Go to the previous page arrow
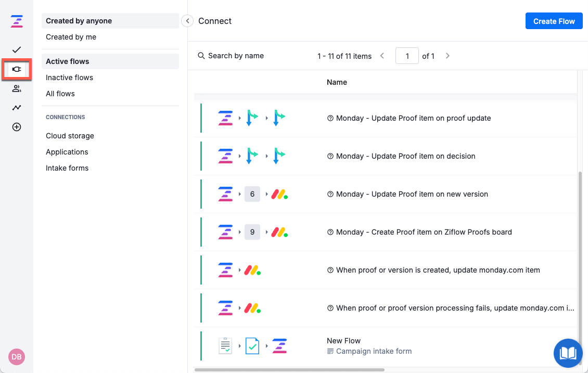This screenshot has width=588, height=373. (x=382, y=56)
